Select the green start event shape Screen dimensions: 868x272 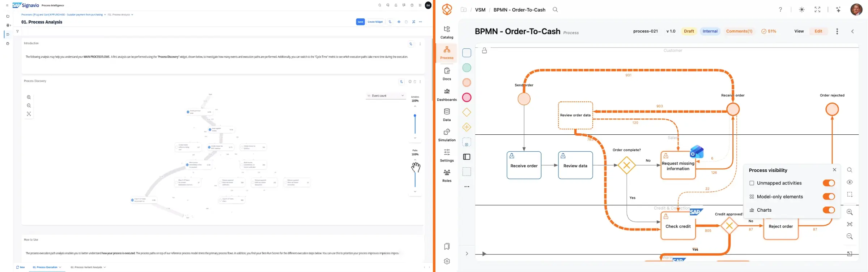coord(467,68)
